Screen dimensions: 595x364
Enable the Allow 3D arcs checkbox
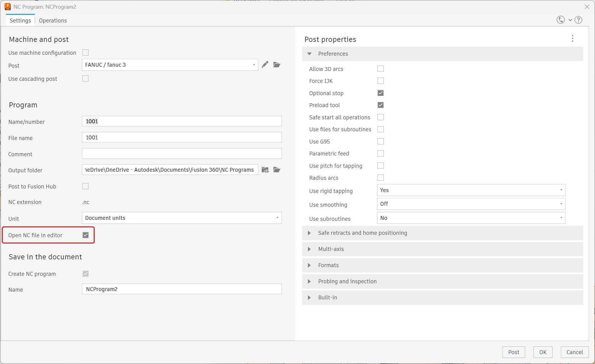(380, 69)
